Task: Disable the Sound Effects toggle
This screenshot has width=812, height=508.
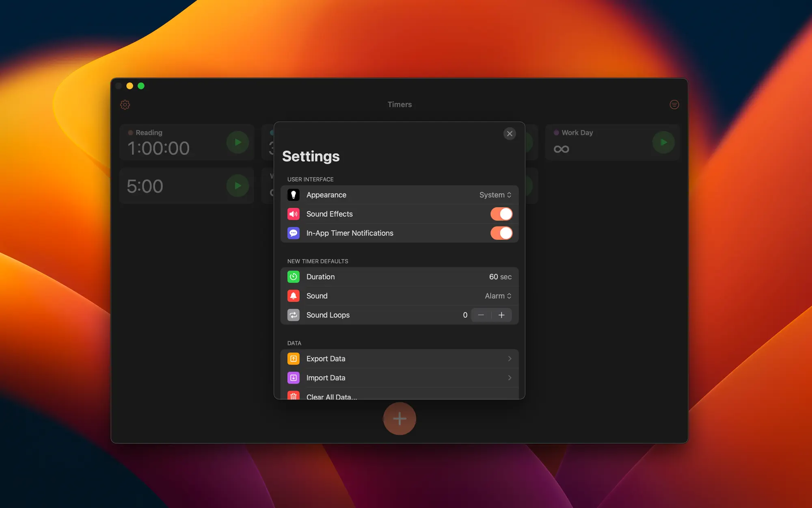Action: click(x=501, y=214)
